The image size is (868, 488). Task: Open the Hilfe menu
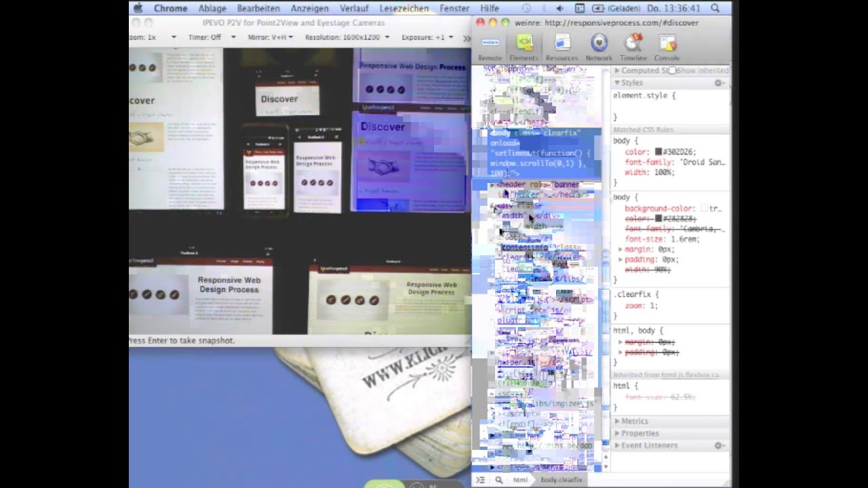coord(490,8)
